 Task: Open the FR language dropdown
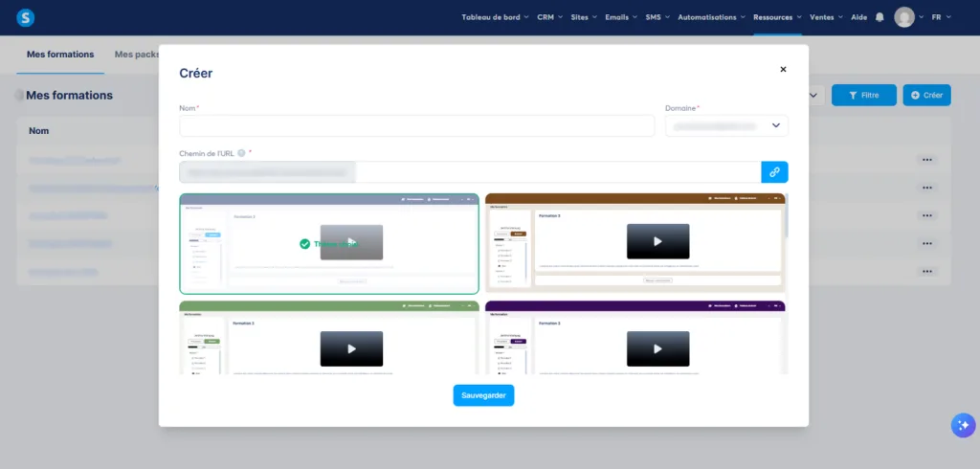[942, 17]
